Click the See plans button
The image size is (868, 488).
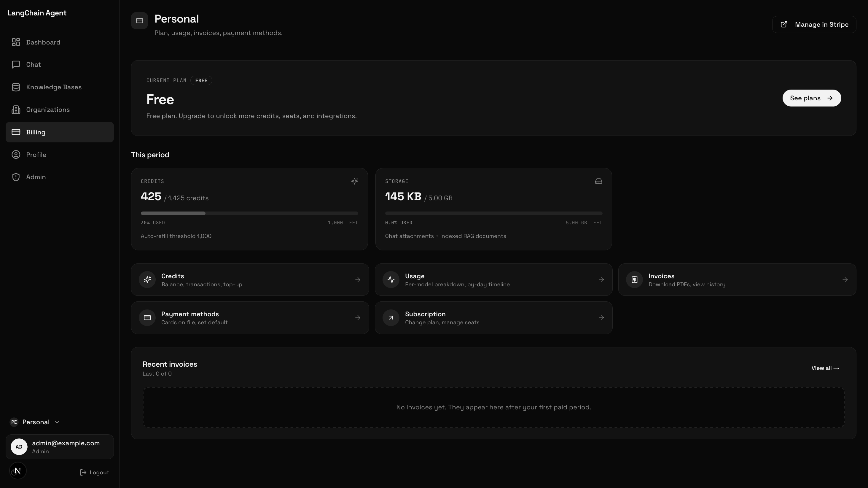point(812,98)
